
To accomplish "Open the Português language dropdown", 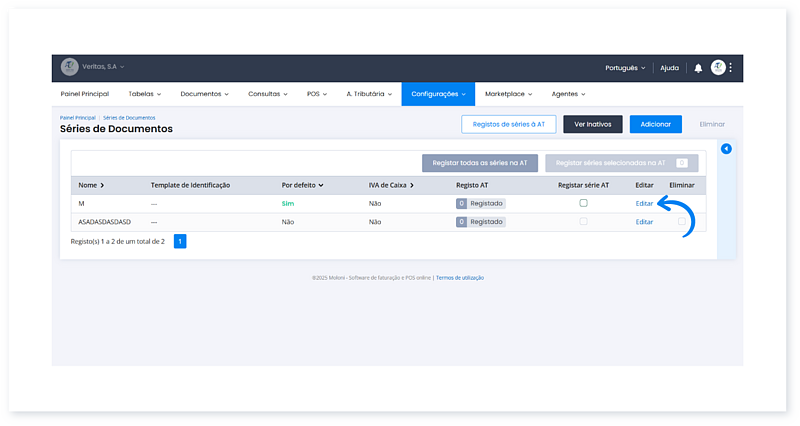I will (625, 68).
